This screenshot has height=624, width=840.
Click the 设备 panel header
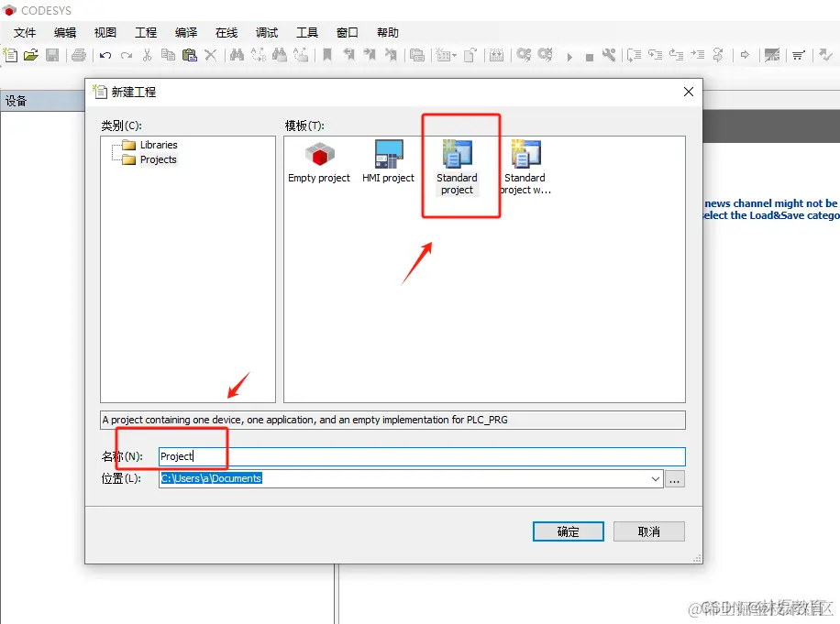(42, 101)
